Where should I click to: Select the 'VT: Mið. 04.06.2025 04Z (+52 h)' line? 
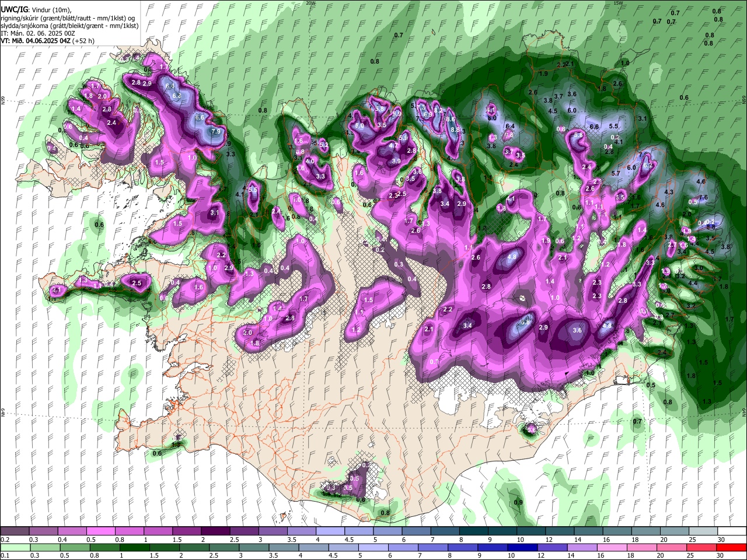tap(48, 41)
